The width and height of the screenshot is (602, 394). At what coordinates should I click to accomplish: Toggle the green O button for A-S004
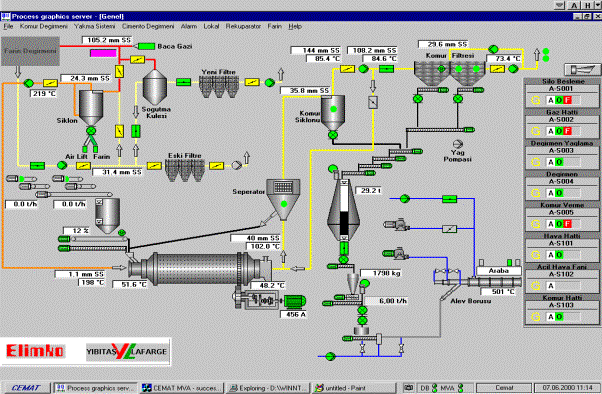point(559,193)
